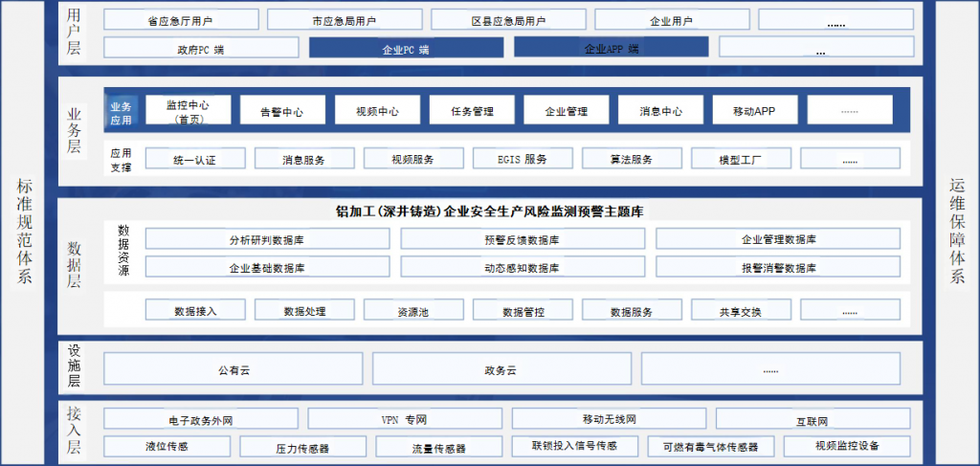Open the 视频中心 module
The image size is (980, 466).
[377, 111]
